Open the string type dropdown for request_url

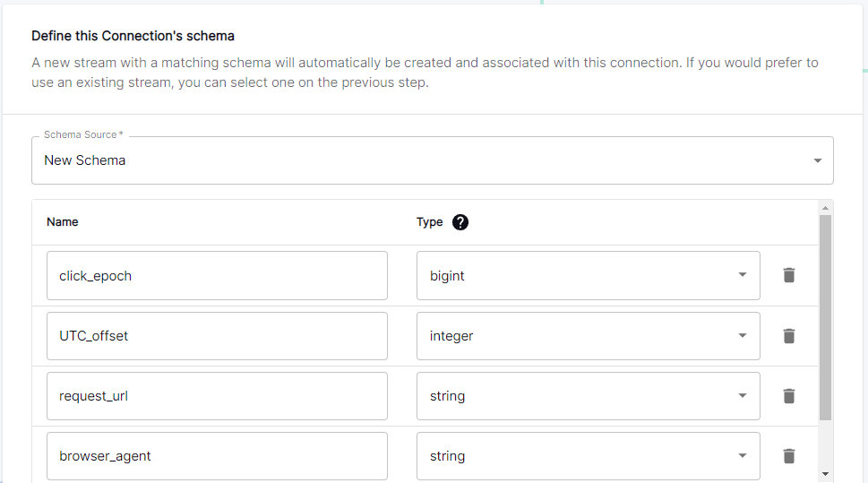pos(588,396)
